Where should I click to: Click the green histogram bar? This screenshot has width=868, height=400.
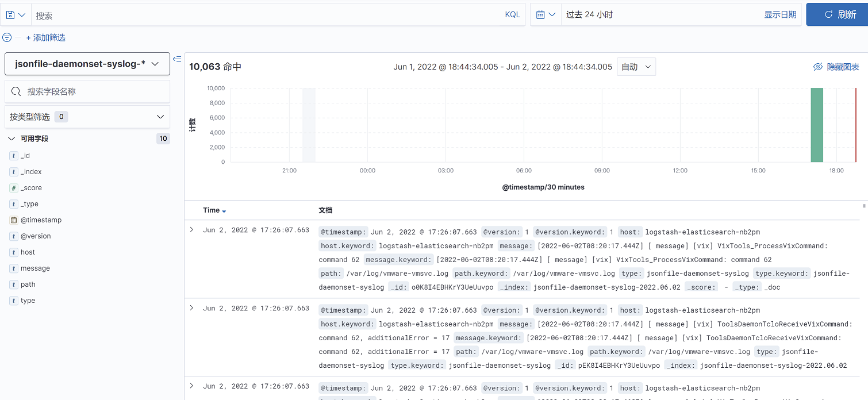tap(817, 125)
